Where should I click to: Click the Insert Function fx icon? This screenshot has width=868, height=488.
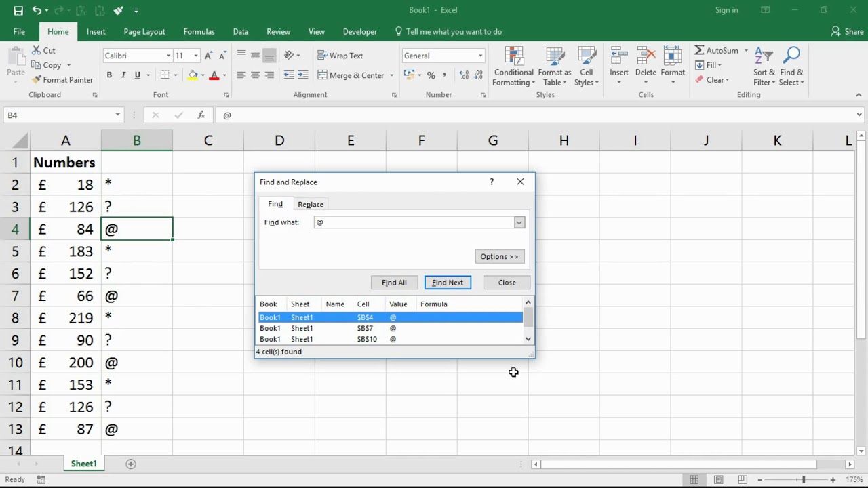tap(201, 115)
